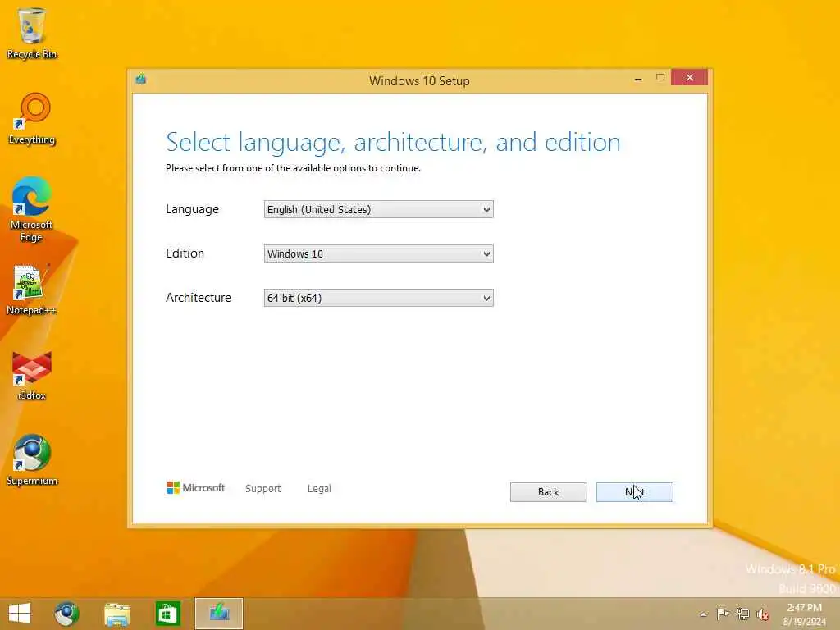840x630 pixels.
Task: Open the Architecture dropdown
Action: pos(378,298)
